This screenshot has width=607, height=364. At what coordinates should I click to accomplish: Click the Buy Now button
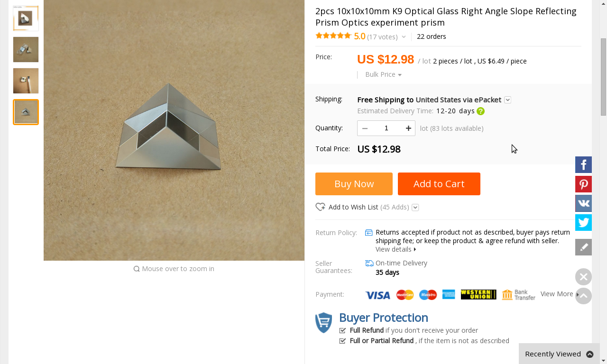click(354, 184)
